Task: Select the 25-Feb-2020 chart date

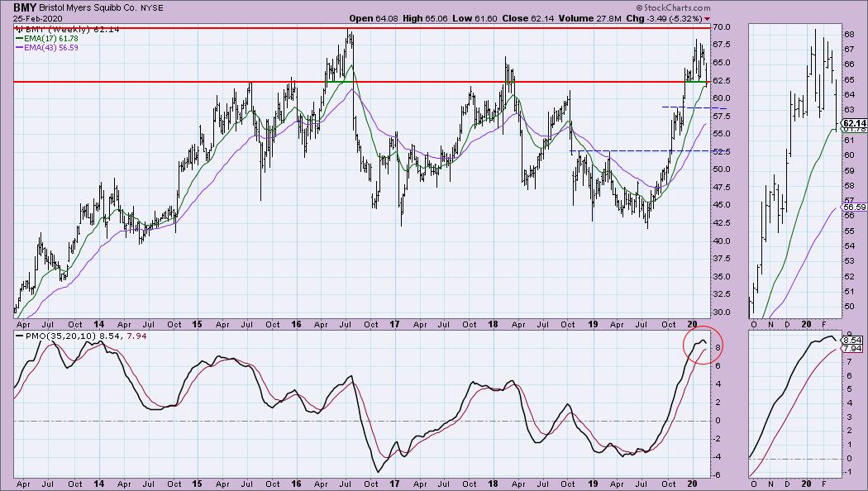Action: tap(38, 18)
